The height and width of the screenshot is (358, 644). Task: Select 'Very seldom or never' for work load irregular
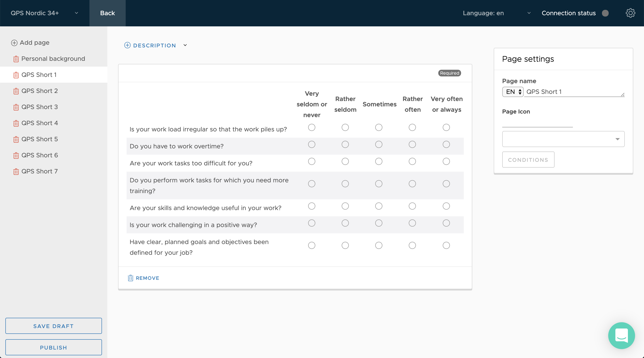coord(311,127)
